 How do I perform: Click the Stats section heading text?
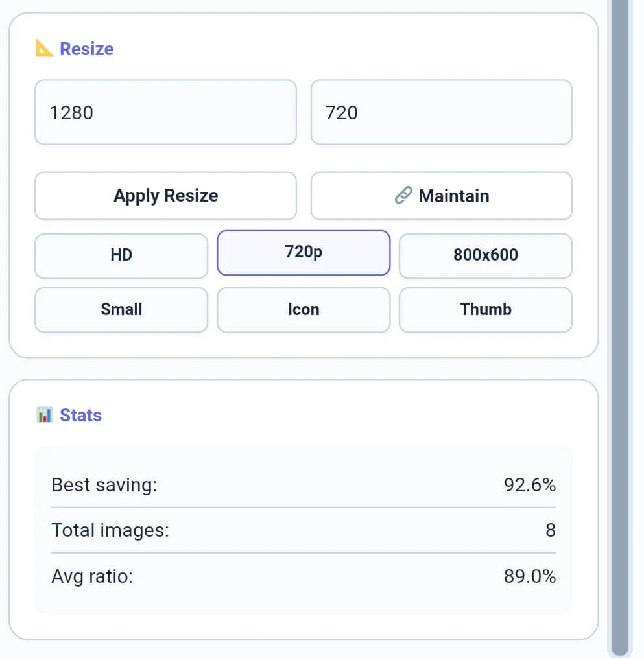(x=80, y=415)
